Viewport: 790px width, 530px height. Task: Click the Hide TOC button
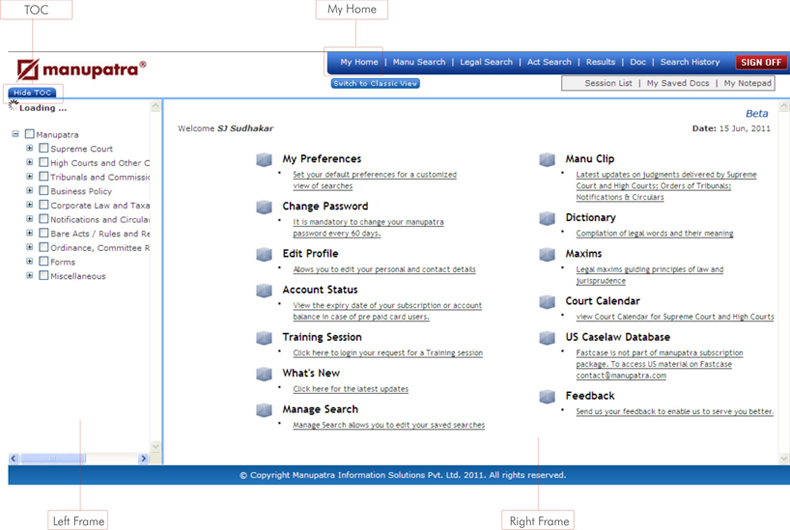tap(32, 93)
